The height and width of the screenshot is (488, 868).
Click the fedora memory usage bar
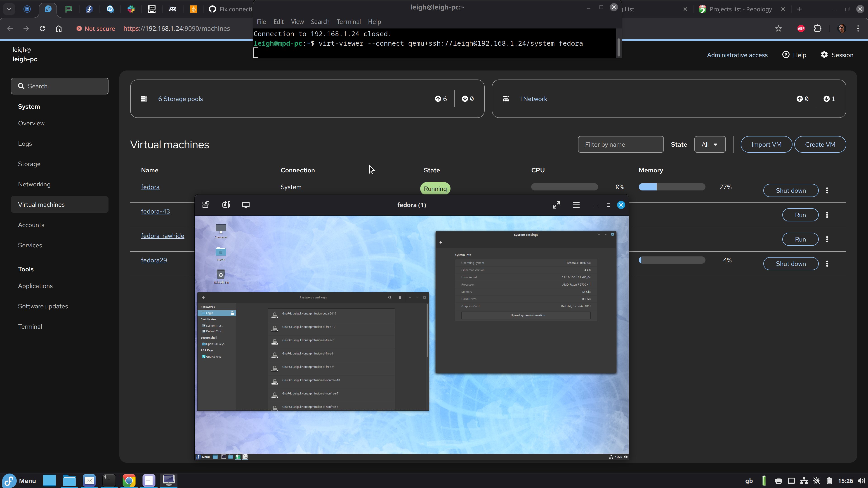click(x=672, y=187)
